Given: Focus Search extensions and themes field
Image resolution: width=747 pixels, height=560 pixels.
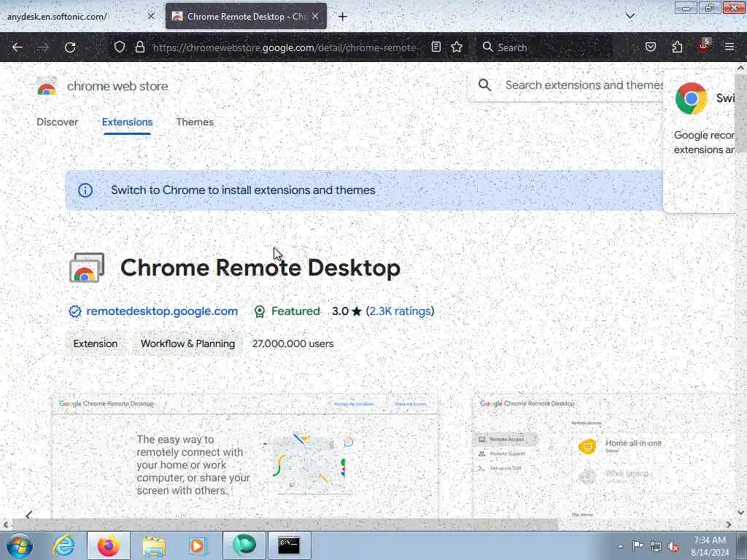Looking at the screenshot, I should [584, 85].
